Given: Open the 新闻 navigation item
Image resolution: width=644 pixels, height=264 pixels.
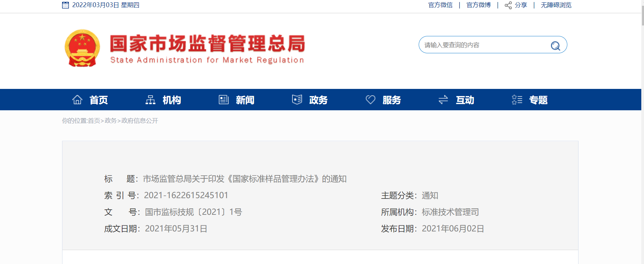Looking at the screenshot, I should [x=245, y=100].
